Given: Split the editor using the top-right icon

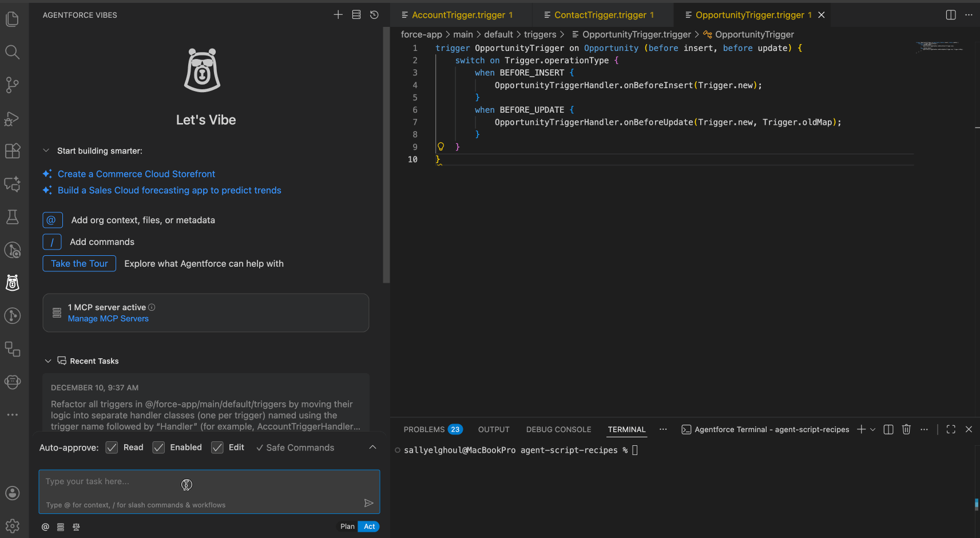Looking at the screenshot, I should [x=950, y=15].
